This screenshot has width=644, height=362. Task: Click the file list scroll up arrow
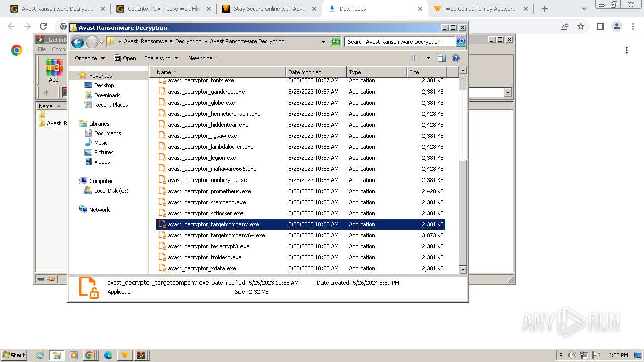click(463, 71)
